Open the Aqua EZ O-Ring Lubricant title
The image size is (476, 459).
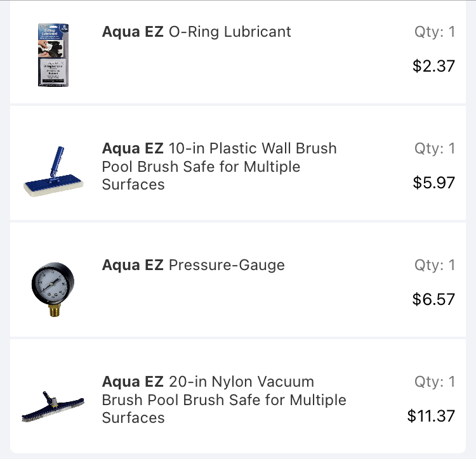pos(196,32)
